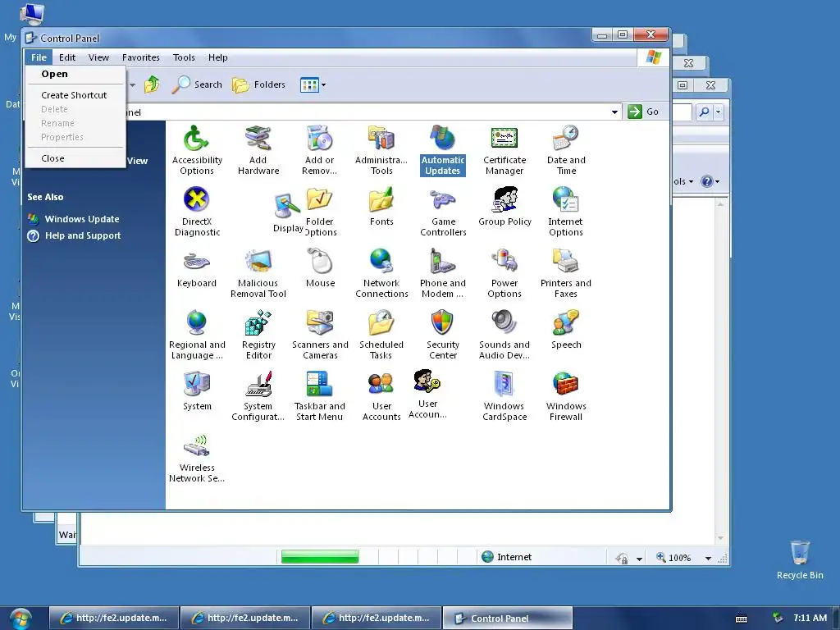Image resolution: width=840 pixels, height=630 pixels.
Task: Click the browser window search magnifier button
Action: point(704,112)
